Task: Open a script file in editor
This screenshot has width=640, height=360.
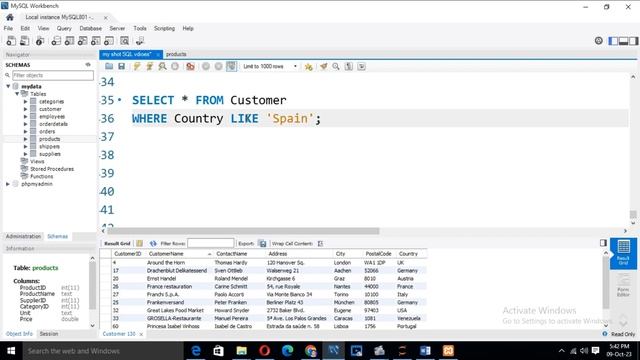Action: (x=109, y=66)
